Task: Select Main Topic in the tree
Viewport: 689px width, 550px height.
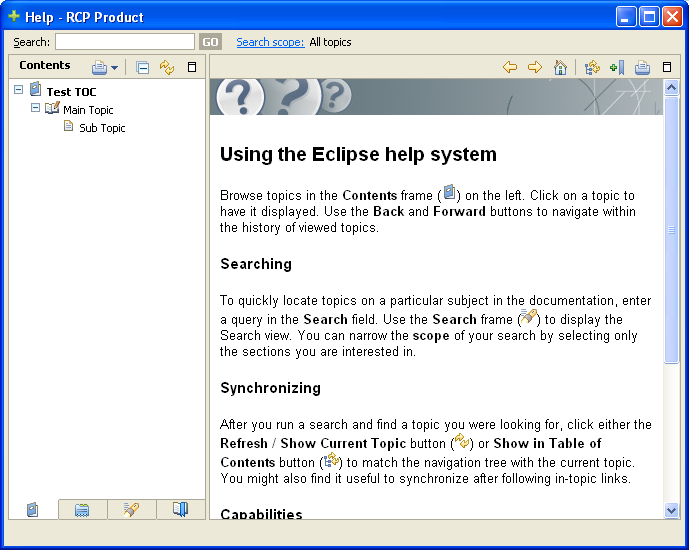Action: point(88,110)
